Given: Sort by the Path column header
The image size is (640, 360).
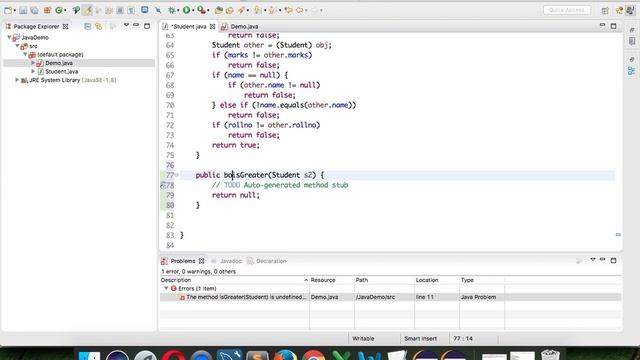Looking at the screenshot, I should [x=384, y=280].
